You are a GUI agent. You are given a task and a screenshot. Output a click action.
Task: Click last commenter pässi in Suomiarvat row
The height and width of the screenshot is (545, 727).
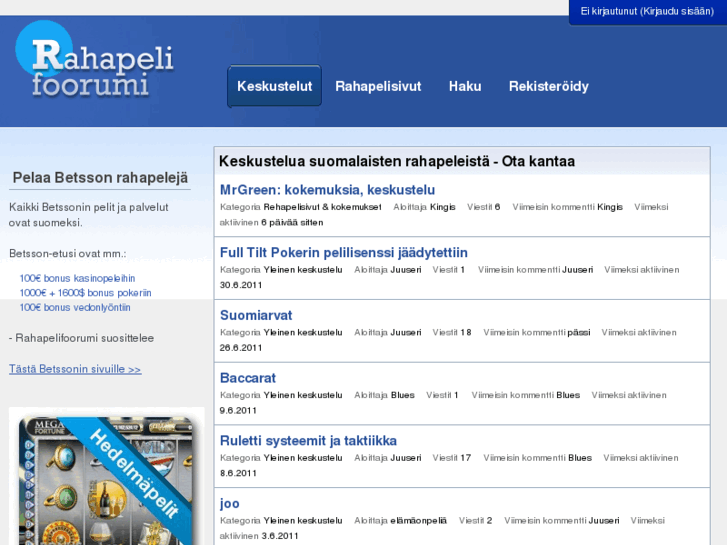point(579,333)
